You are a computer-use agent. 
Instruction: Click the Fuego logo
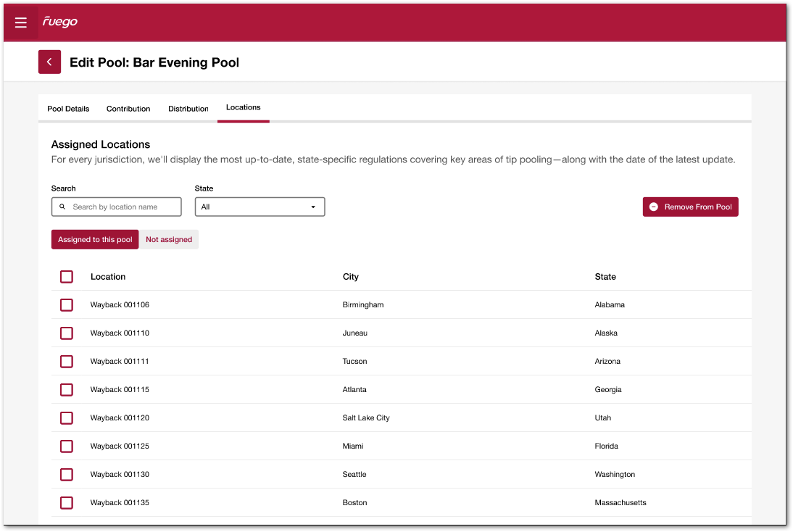point(60,22)
